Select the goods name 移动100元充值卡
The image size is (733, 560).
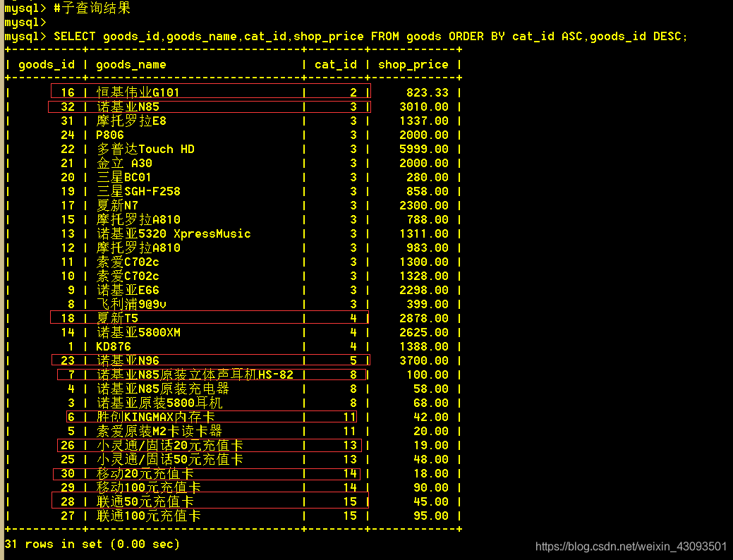coord(149,487)
